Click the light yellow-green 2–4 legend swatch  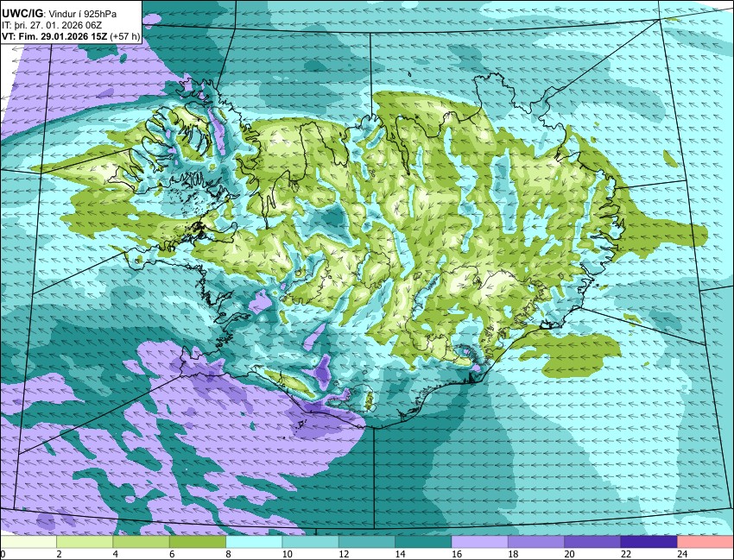(85, 542)
